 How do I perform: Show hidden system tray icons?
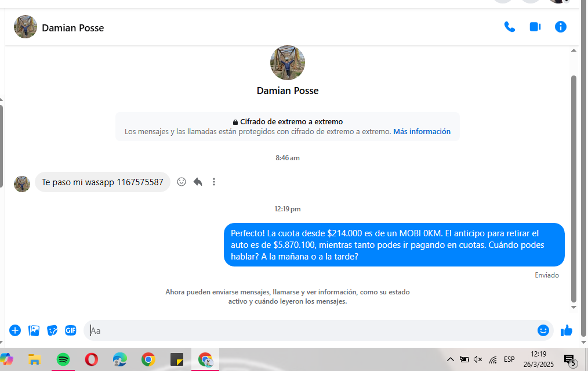coord(451,359)
